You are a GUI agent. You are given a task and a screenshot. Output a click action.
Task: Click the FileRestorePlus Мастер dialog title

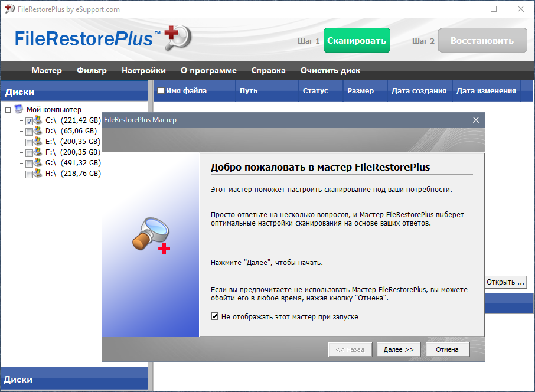pos(140,120)
